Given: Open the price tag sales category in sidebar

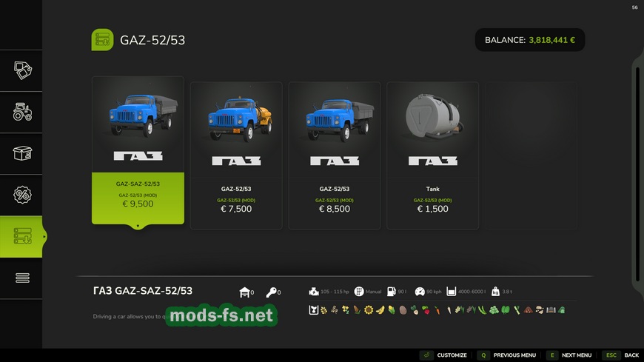Looking at the screenshot, I should 23,70.
